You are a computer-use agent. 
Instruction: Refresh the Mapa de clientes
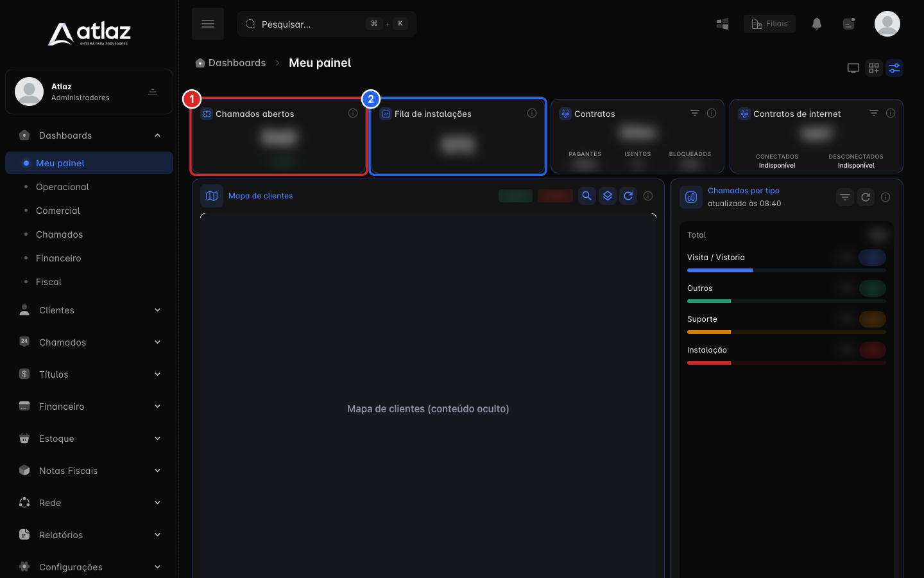[x=628, y=196]
